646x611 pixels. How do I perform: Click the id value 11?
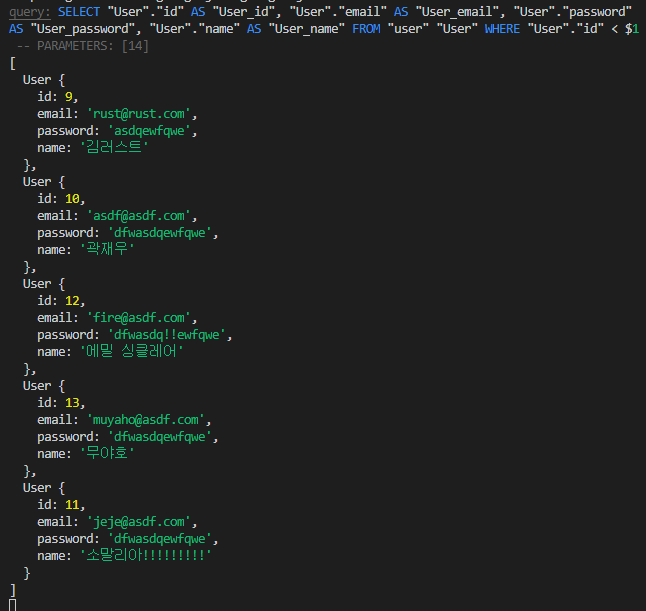tap(74, 505)
